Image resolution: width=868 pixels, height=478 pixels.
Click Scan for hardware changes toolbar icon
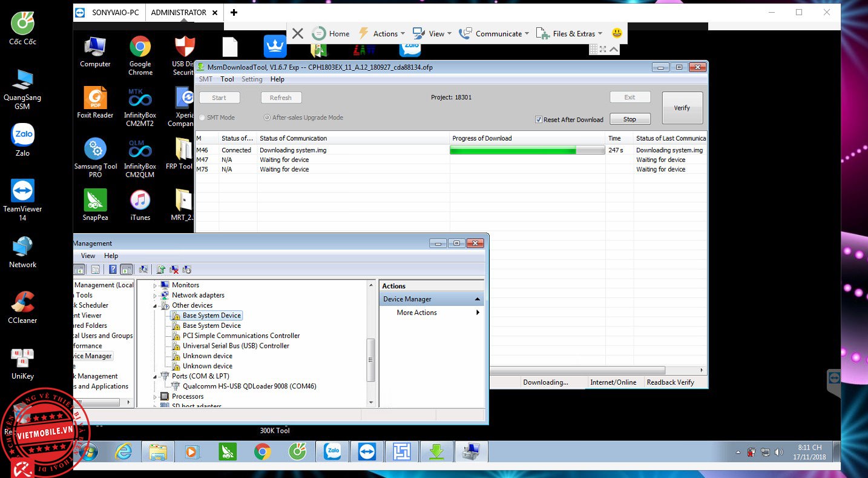143,269
